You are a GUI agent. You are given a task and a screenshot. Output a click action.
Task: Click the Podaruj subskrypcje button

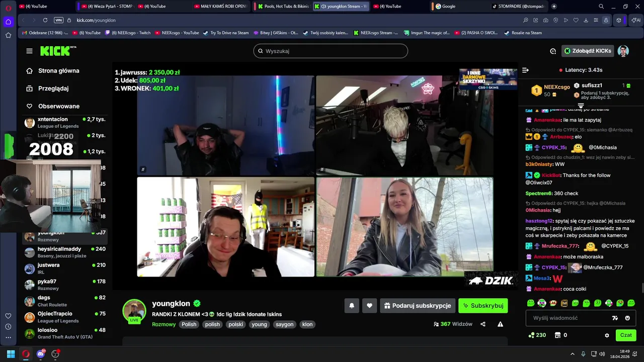[x=418, y=306]
